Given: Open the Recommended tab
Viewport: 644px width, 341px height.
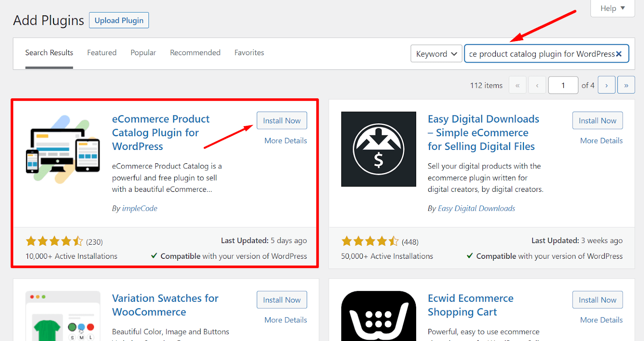Looking at the screenshot, I should coord(195,53).
